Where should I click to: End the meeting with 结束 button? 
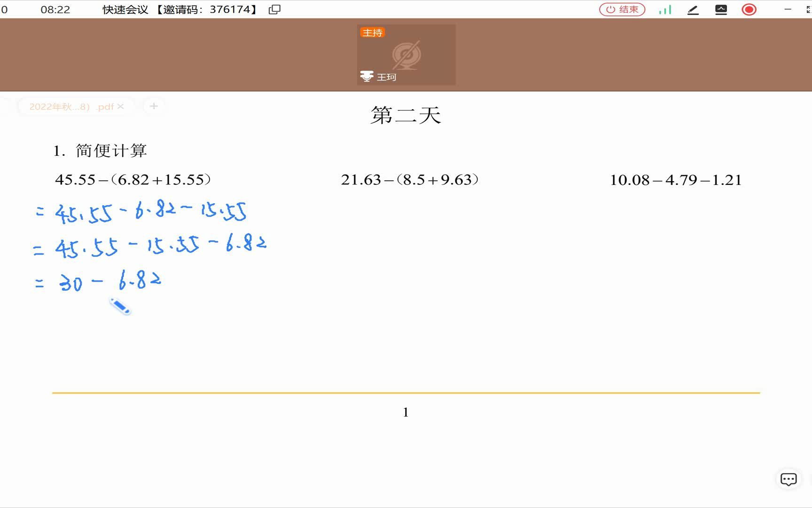coord(622,9)
